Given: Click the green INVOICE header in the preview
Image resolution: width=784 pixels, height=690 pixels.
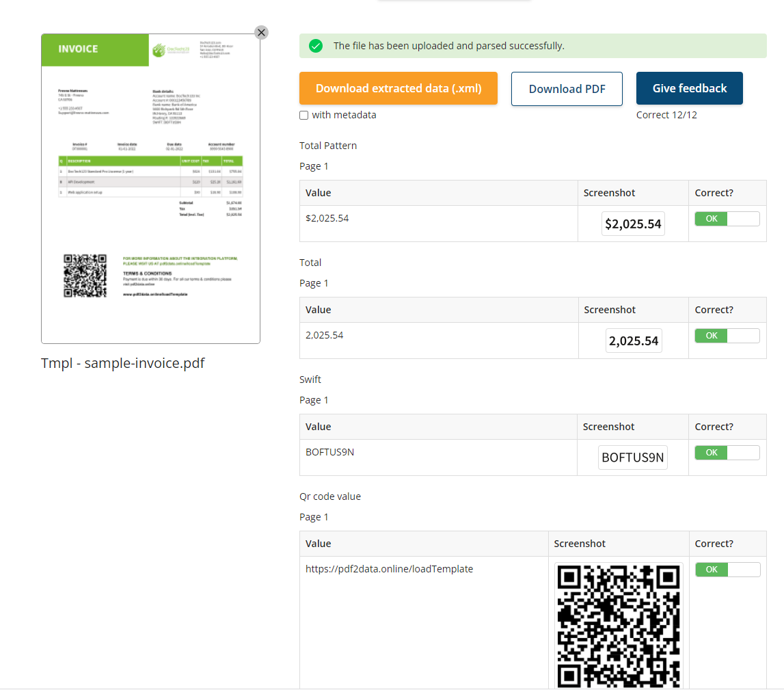Looking at the screenshot, I should click(x=95, y=50).
